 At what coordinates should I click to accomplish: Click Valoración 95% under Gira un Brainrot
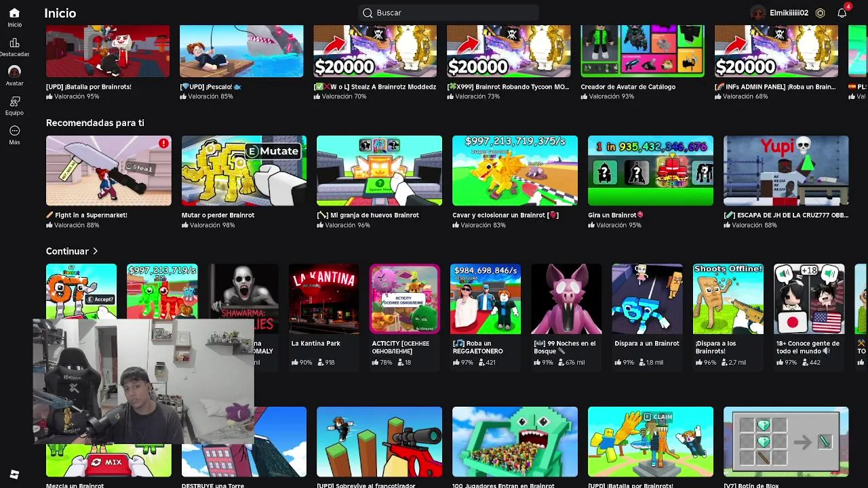point(614,225)
